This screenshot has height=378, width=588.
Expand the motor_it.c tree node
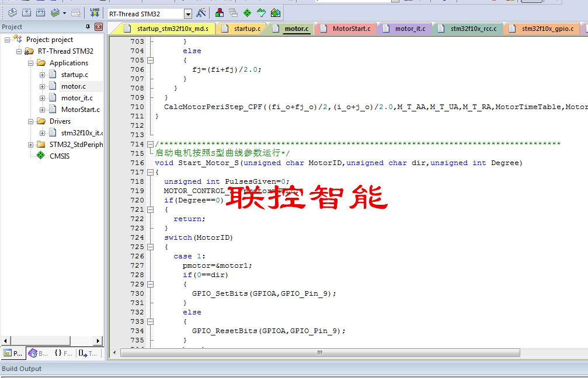[x=43, y=98]
